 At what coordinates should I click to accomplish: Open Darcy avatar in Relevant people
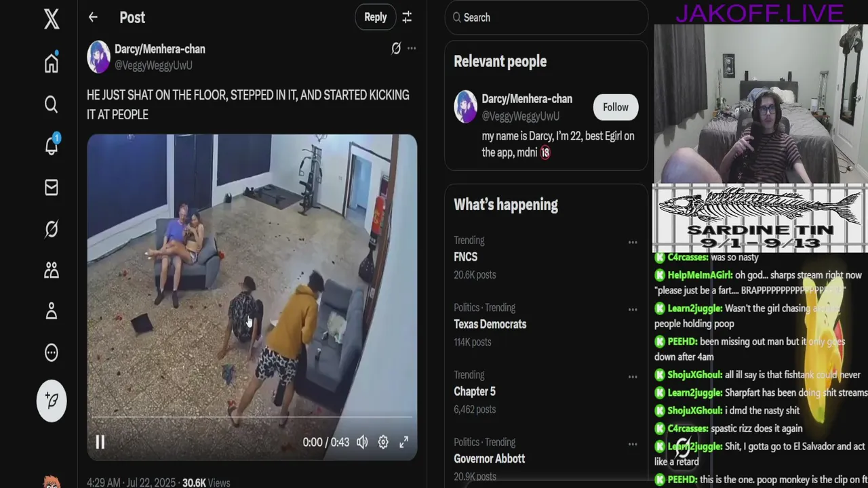[x=465, y=107]
